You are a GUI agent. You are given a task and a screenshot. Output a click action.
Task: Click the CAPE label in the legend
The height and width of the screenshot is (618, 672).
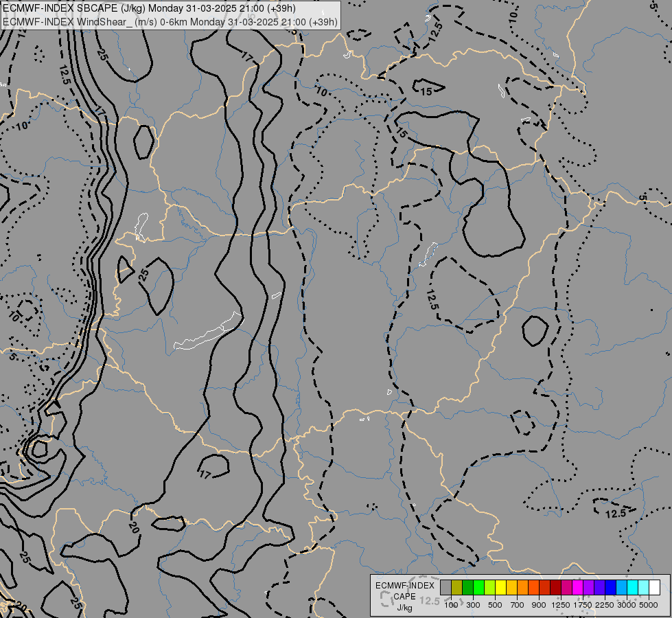404,597
